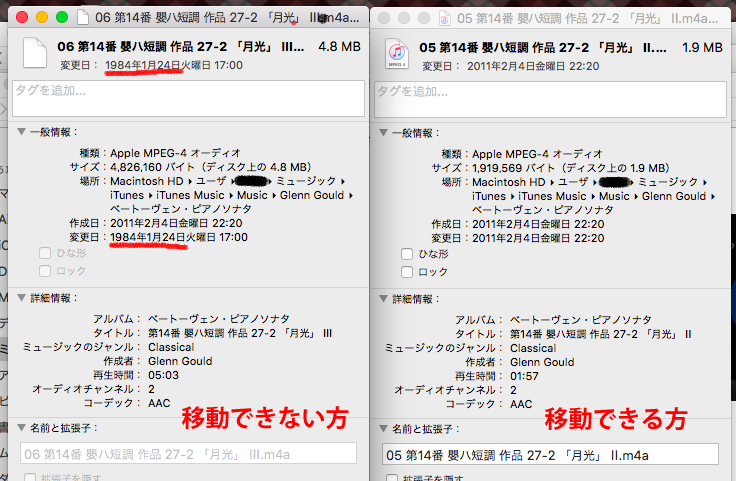736x481 pixels.
Task: Click the playback time 05:03
Action: pos(163,375)
